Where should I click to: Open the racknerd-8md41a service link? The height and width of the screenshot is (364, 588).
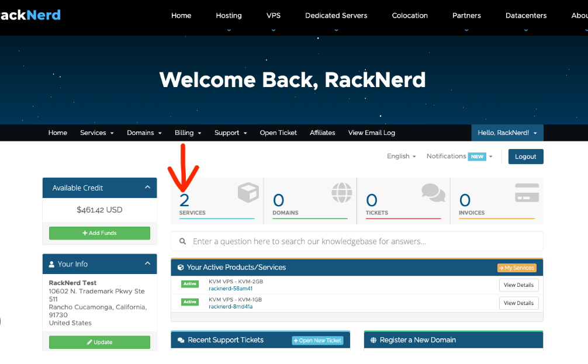click(x=231, y=307)
